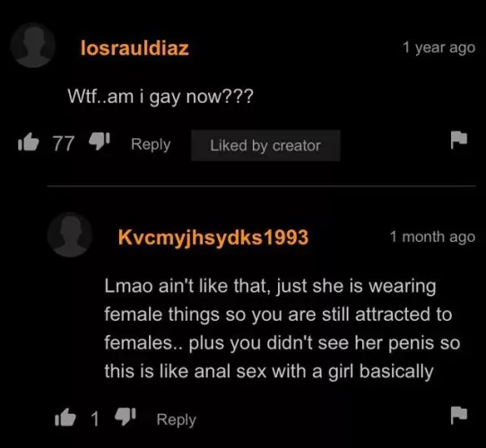Viewport: 486px width, 448px height.
Task: Flag losrauldiaz's comment as inappropriate
Action: coord(459,140)
